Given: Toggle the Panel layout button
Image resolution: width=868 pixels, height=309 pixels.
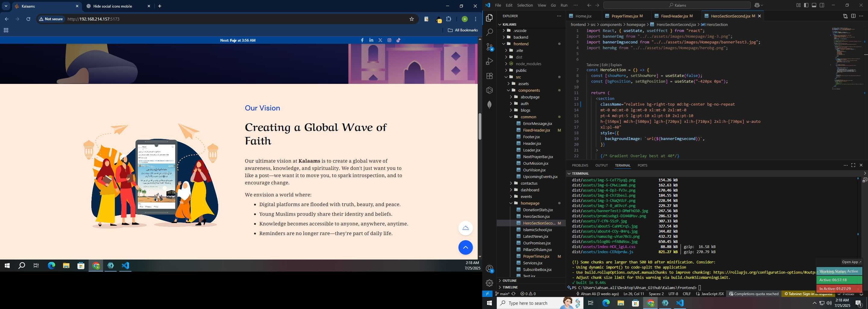Looking at the screenshot, I should (814, 5).
